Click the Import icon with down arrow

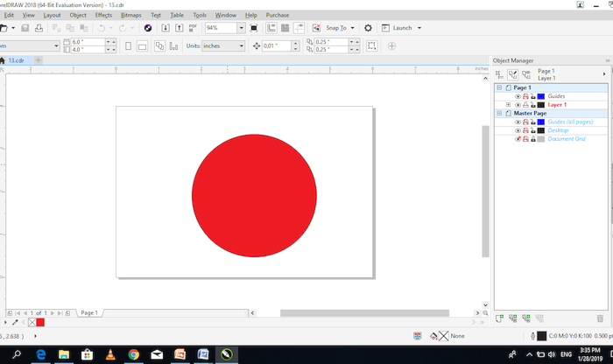point(166,28)
